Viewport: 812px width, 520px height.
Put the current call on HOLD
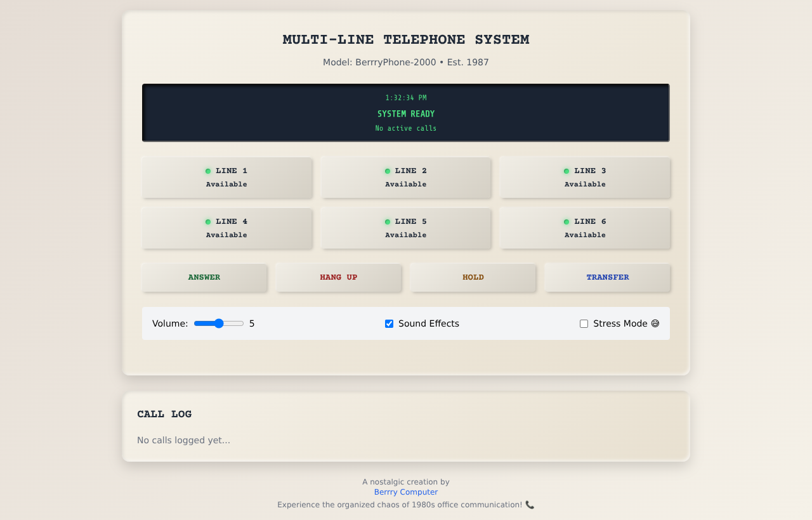click(473, 278)
